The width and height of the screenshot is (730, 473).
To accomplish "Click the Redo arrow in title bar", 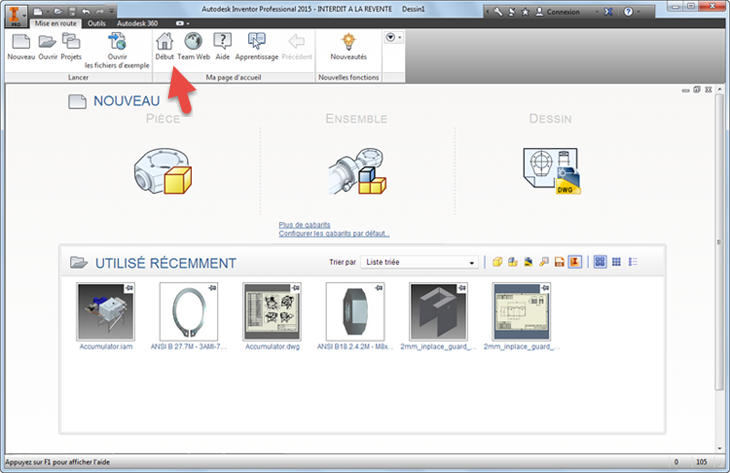I will (99, 11).
